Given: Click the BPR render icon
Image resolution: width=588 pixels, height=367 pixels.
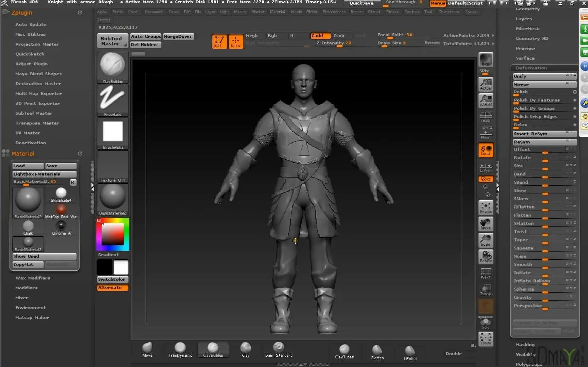Looking at the screenshot, I should click(x=486, y=60).
